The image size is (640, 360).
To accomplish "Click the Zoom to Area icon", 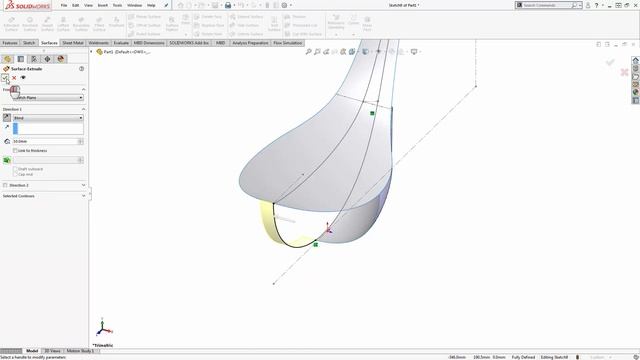I will (317, 51).
